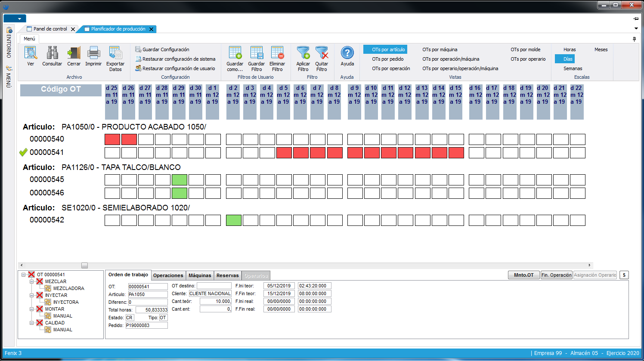644x361 pixels.
Task: Select the Semanas scale option
Action: (573, 68)
